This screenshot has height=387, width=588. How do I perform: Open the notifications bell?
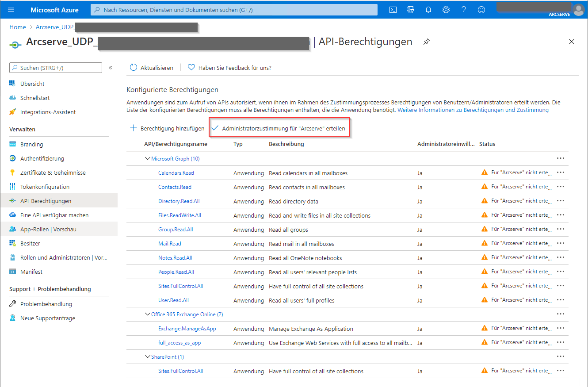point(428,10)
